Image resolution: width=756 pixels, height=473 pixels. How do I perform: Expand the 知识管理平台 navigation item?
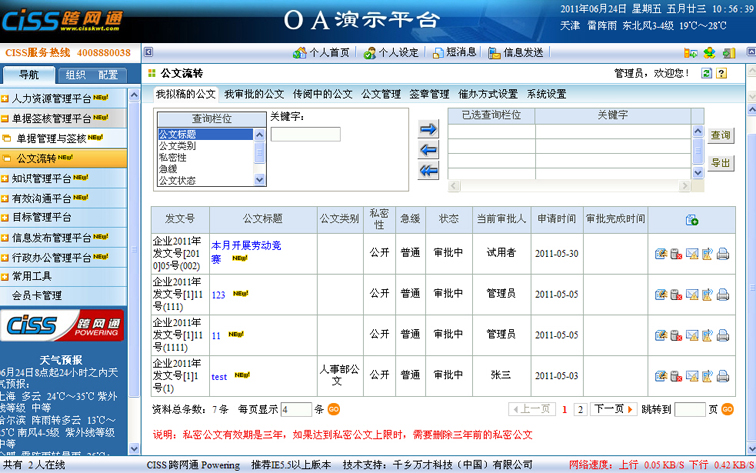click(6, 178)
